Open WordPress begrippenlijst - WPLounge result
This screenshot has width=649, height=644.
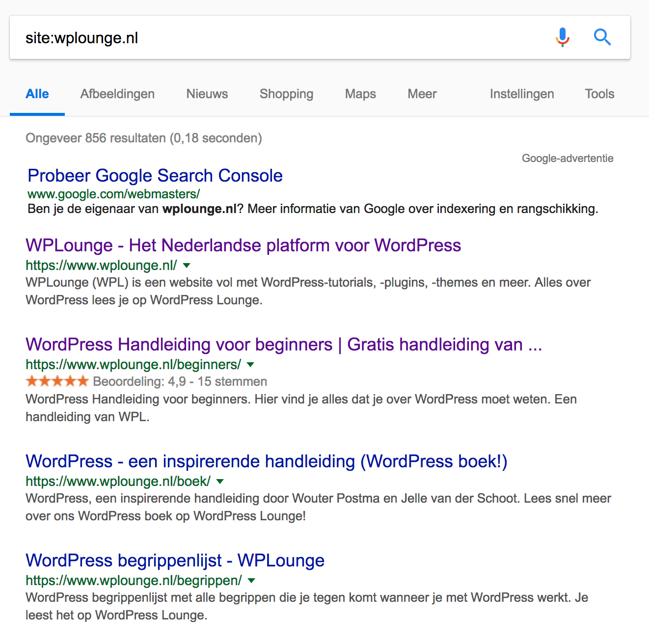tap(175, 561)
